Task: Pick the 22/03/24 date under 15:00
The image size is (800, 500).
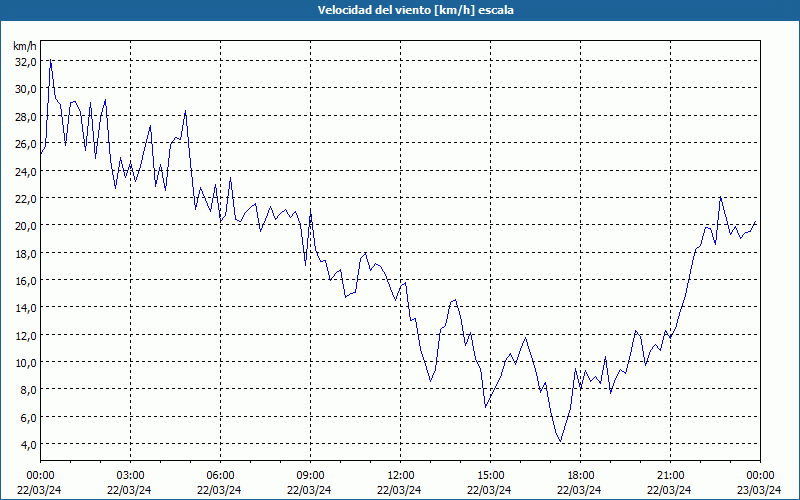Action: [490, 490]
